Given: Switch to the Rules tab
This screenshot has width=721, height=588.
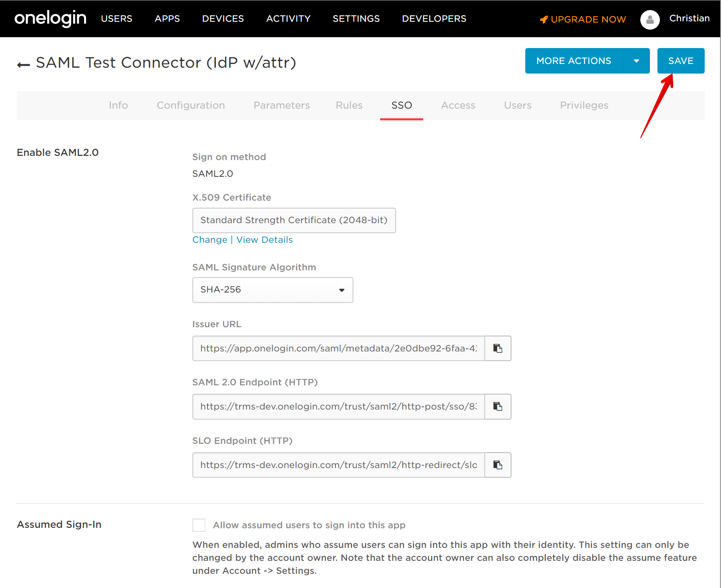Looking at the screenshot, I should coord(349,105).
